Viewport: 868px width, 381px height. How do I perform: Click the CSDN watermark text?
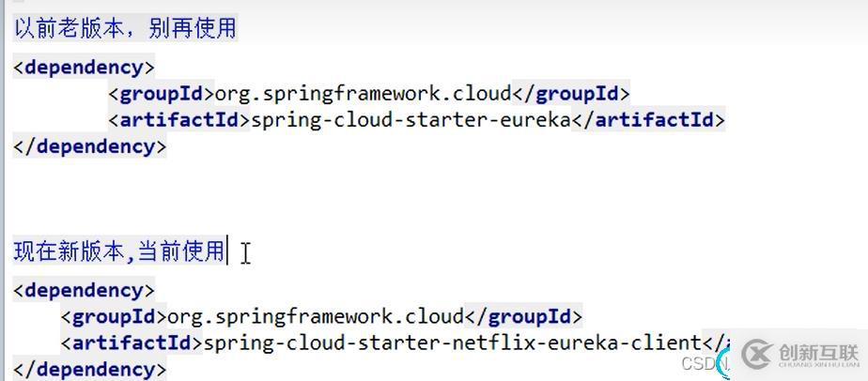(704, 363)
